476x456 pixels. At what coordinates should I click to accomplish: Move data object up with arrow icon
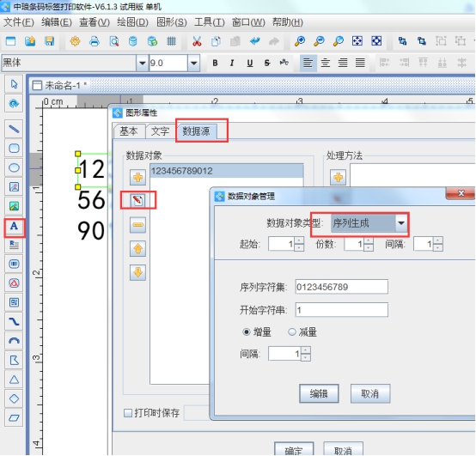click(x=137, y=249)
